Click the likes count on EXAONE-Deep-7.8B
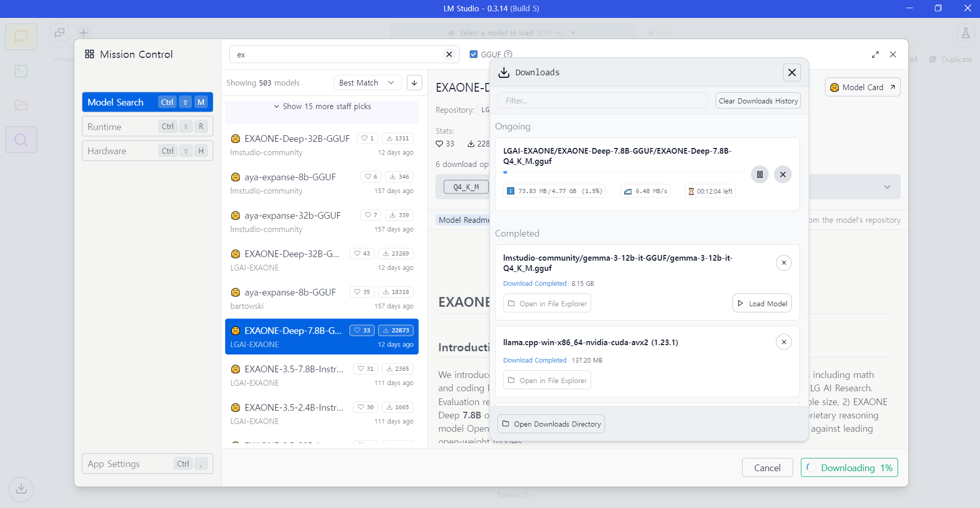The width and height of the screenshot is (980, 508). (362, 330)
